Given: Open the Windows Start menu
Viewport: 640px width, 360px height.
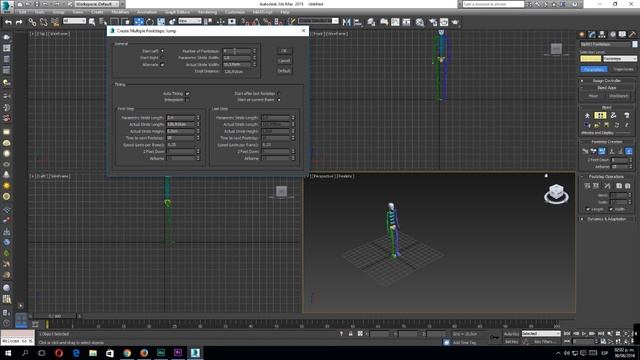Looking at the screenshot, I should (x=7, y=353).
